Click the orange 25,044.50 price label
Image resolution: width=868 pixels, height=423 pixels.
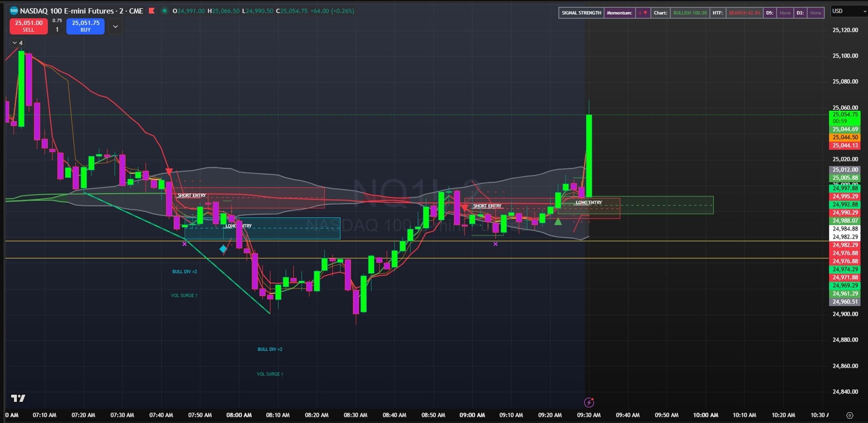coord(845,137)
